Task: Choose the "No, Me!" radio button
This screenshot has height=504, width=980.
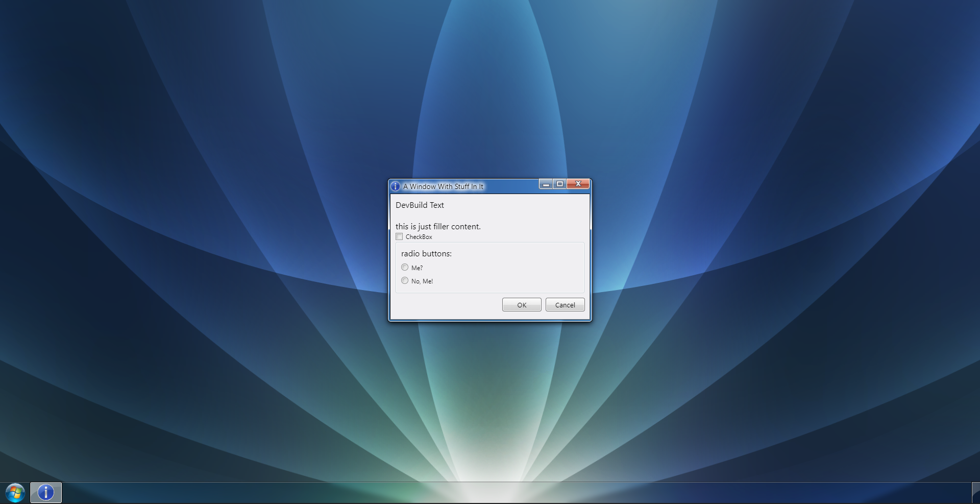Action: (x=405, y=281)
